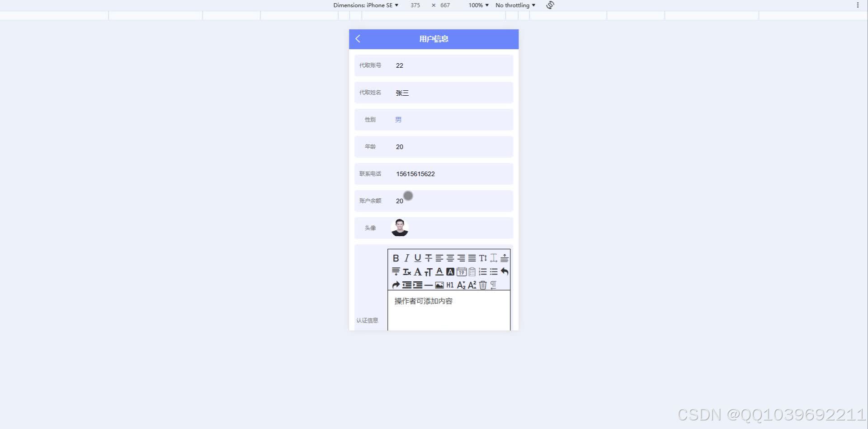Underline text in the rich text editor
Image resolution: width=868 pixels, height=429 pixels.
pyautogui.click(x=417, y=258)
